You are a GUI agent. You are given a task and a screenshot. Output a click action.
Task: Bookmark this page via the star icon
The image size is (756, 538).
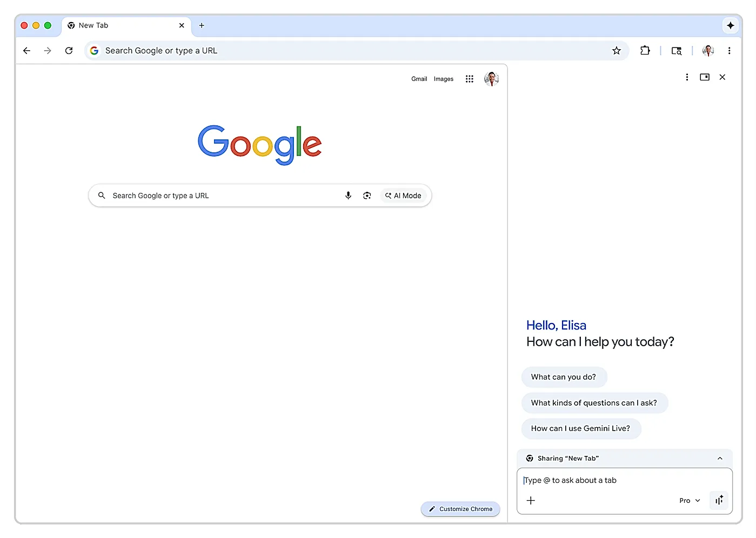coord(617,50)
